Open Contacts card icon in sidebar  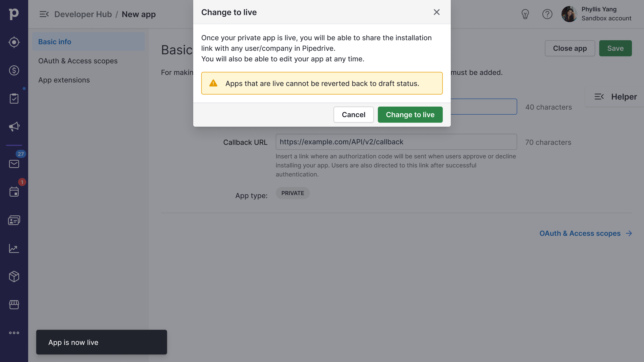click(14, 220)
